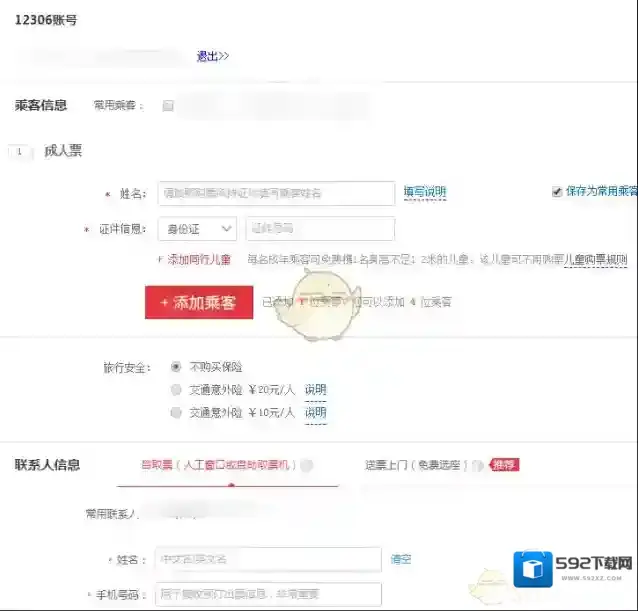Click the help icon beside 送票上门

coord(478,465)
